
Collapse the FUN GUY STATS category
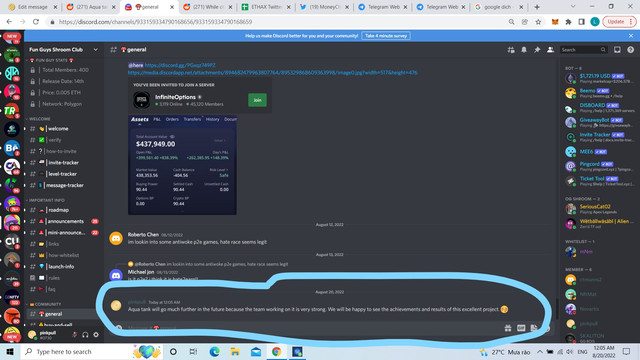click(51, 60)
